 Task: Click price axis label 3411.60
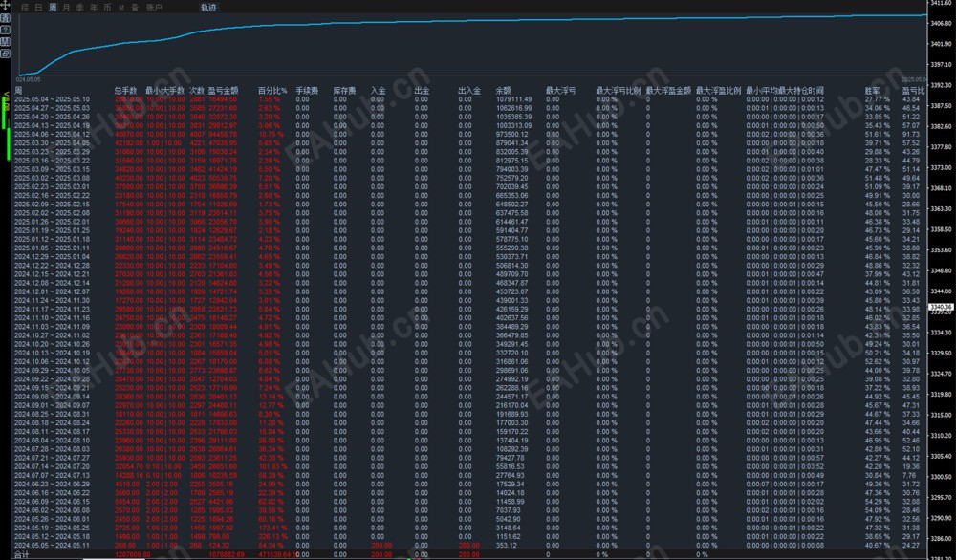(942, 3)
